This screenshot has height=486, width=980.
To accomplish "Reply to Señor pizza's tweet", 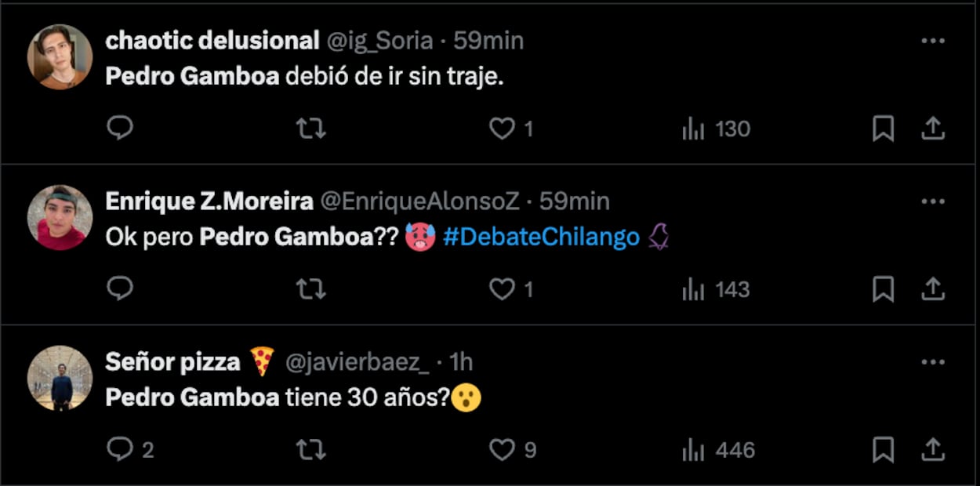I will tap(120, 449).
